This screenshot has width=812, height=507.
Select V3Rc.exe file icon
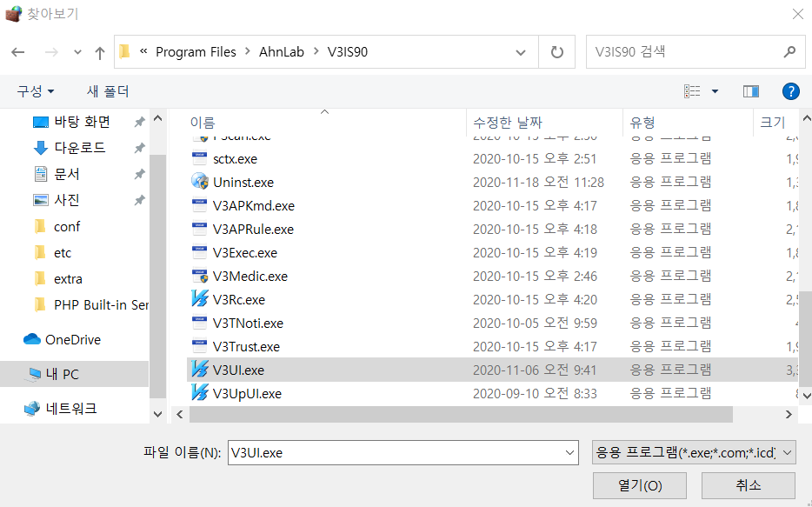coord(199,299)
